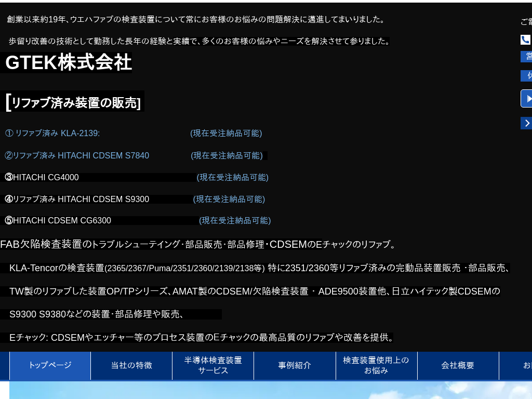Click availability note next to CDSEM S9300
The image size is (532, 399).
click(x=229, y=199)
